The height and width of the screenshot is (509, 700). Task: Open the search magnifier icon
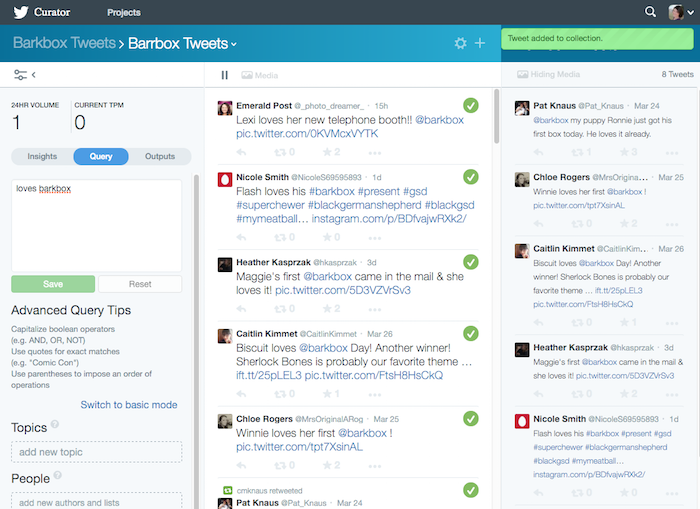coord(650,12)
